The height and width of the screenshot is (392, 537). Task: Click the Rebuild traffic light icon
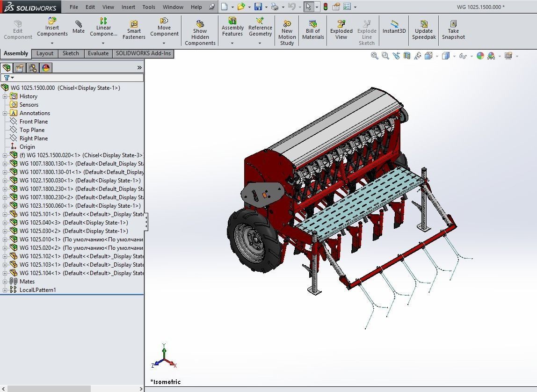pos(326,7)
